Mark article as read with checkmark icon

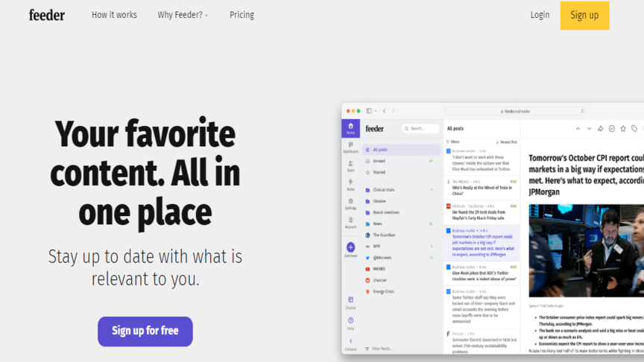[612, 129]
